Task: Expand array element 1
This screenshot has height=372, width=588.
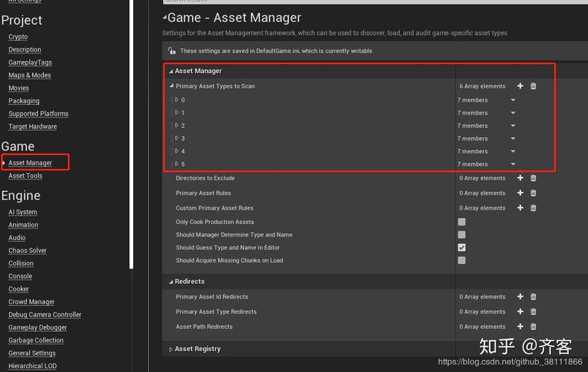Action: click(x=176, y=112)
